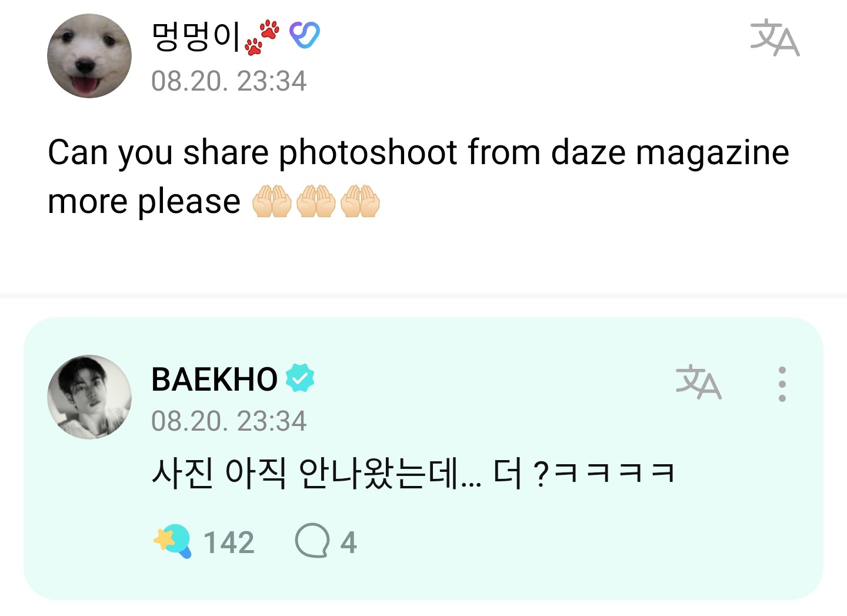Tap the red paw prints in username
This screenshot has width=847, height=616.
click(x=262, y=37)
